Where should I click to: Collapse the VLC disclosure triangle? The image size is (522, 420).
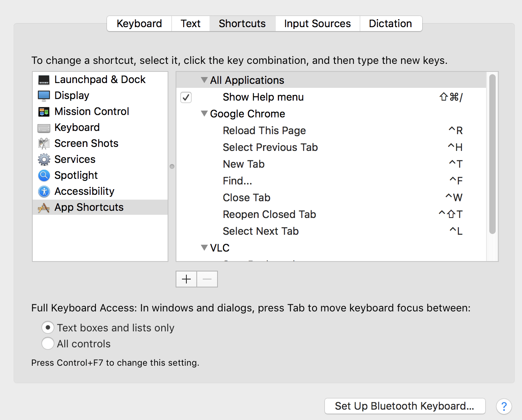204,248
